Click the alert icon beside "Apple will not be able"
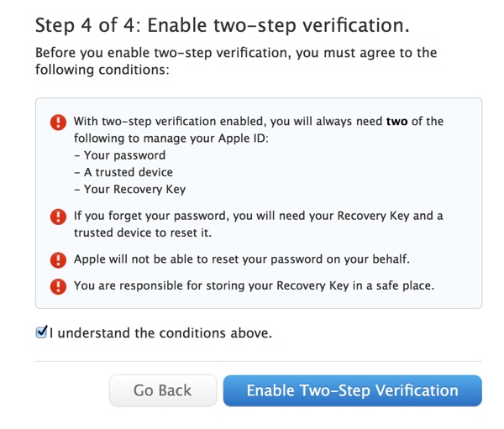Image resolution: width=504 pixels, height=429 pixels. (57, 259)
